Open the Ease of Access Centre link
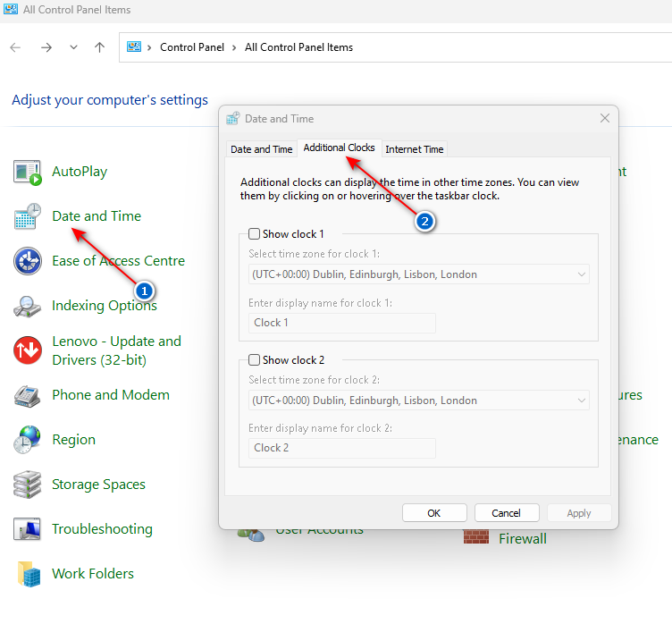 point(118,261)
